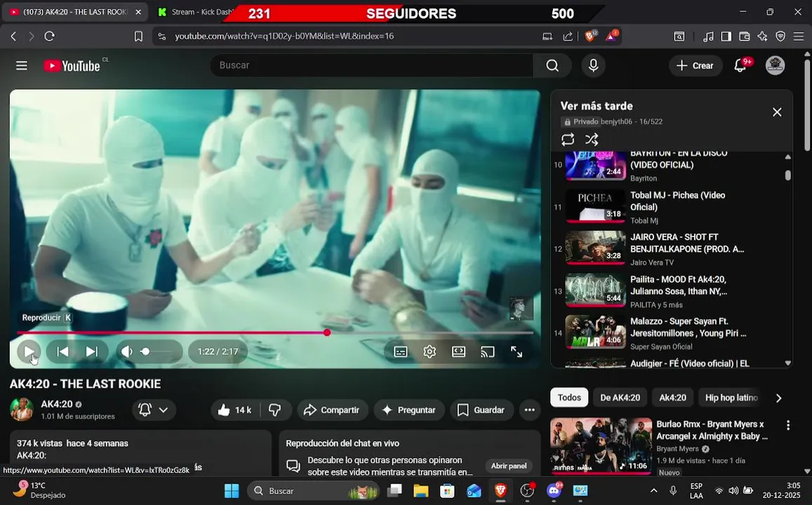
Task: Seek along the red progress bar
Action: coord(275,332)
